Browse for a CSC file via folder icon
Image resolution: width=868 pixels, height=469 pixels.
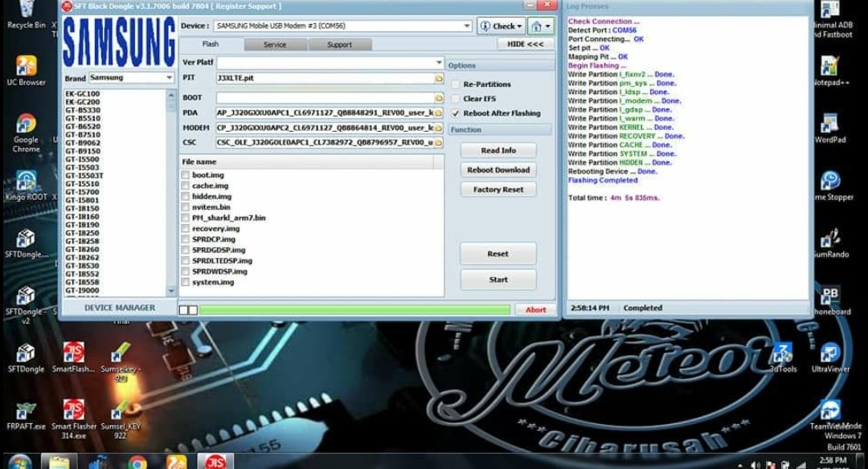click(439, 143)
